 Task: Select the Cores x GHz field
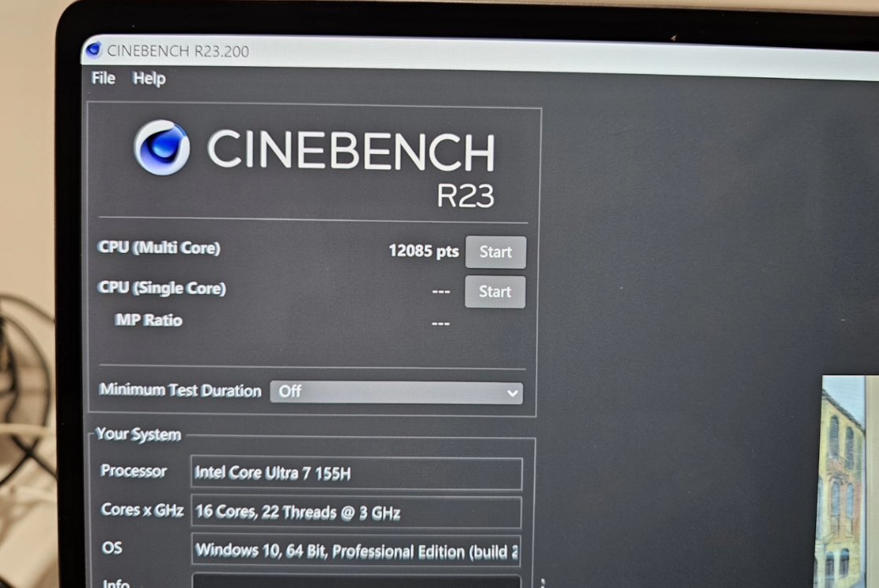point(356,513)
